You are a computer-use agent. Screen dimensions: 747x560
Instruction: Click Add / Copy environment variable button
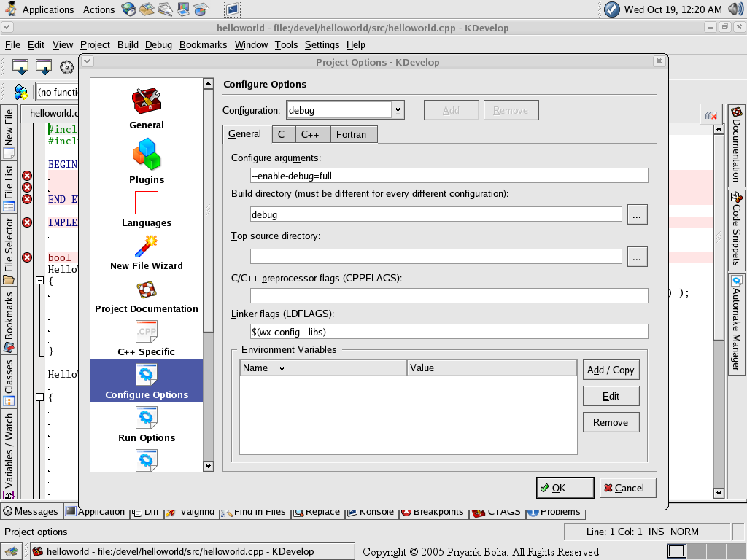click(611, 370)
